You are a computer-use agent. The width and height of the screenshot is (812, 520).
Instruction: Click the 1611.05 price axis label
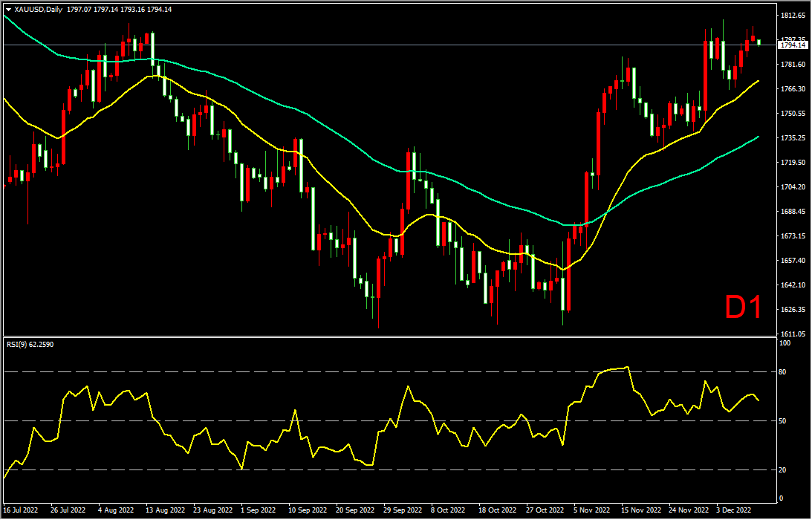coord(793,334)
